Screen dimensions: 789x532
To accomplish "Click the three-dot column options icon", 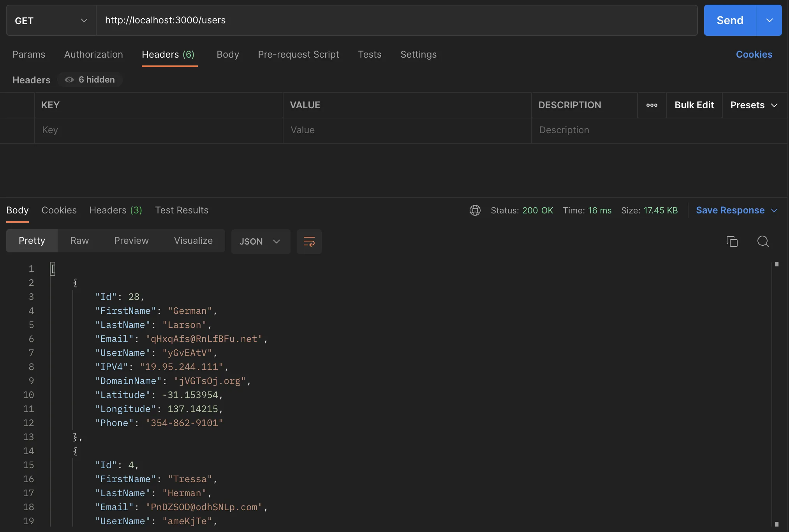I will 652,105.
